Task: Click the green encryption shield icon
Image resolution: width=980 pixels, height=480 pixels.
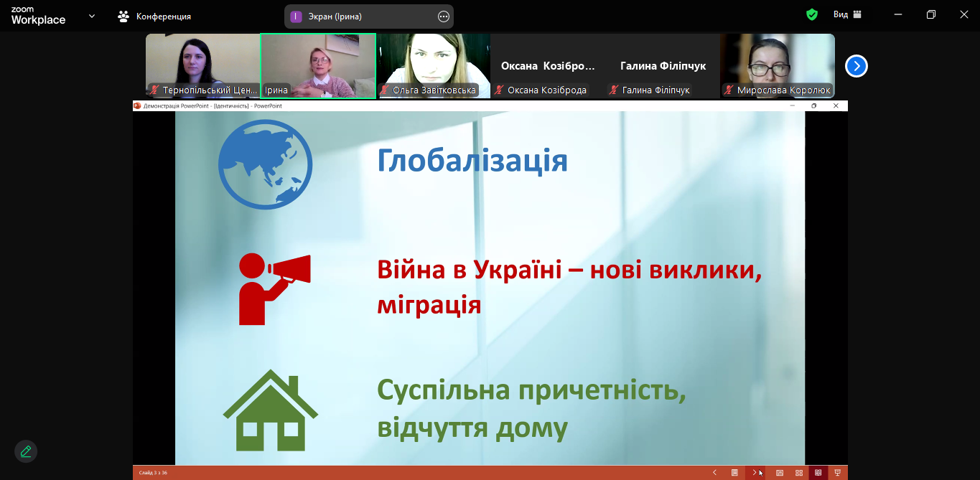Action: tap(812, 14)
